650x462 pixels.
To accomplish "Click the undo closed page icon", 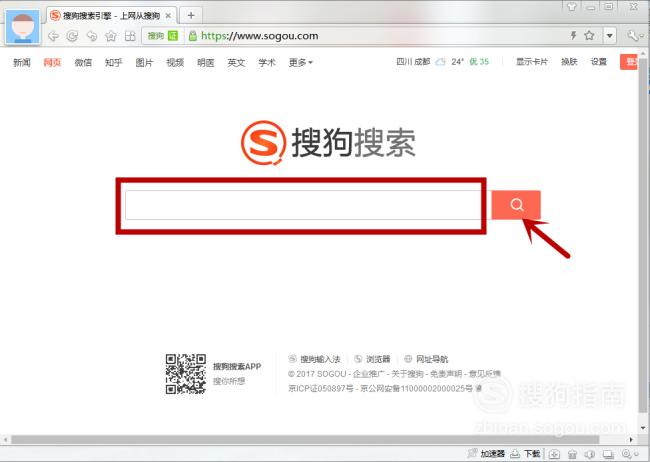I will (92, 36).
